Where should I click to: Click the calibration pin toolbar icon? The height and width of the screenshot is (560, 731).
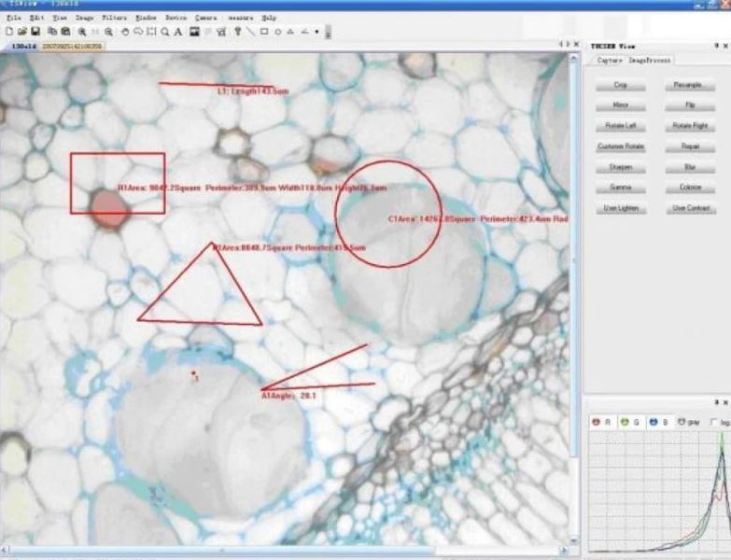coord(238,32)
